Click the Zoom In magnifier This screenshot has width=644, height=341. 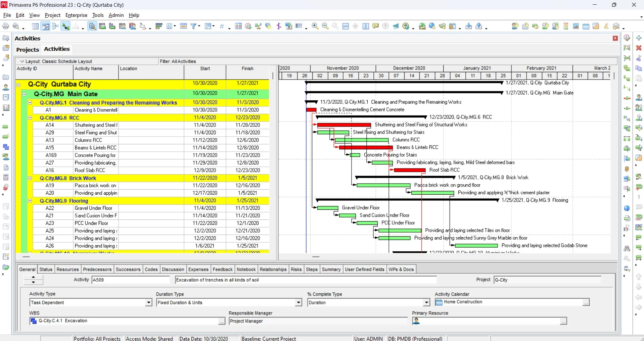[x=315, y=26]
